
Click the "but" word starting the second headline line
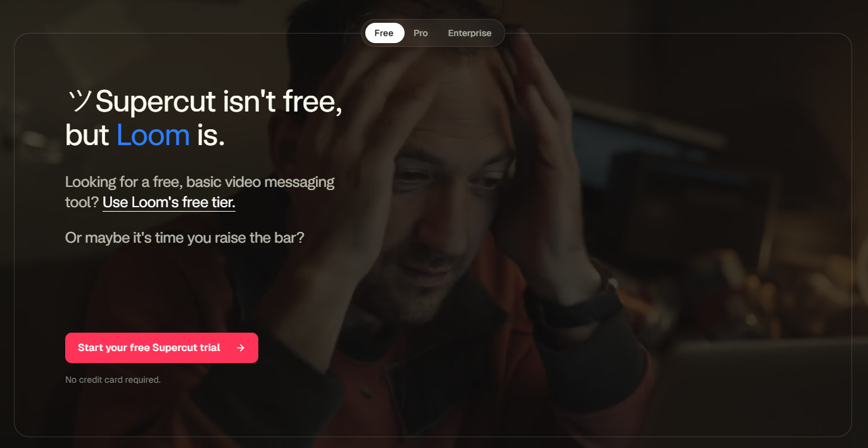87,135
